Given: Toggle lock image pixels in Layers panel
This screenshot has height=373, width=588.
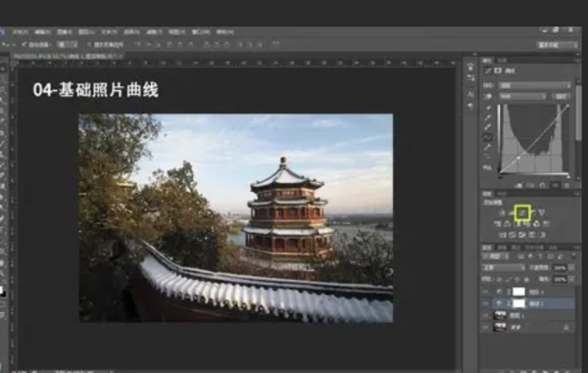Looking at the screenshot, I should (509, 279).
